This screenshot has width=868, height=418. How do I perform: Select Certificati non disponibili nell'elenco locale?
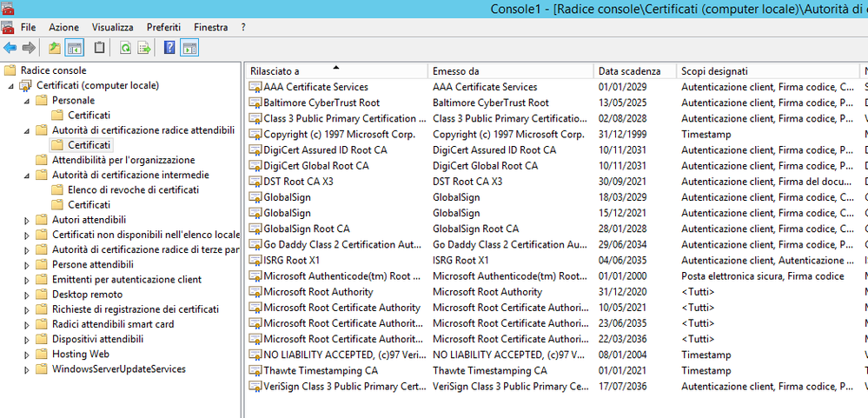[x=146, y=235]
